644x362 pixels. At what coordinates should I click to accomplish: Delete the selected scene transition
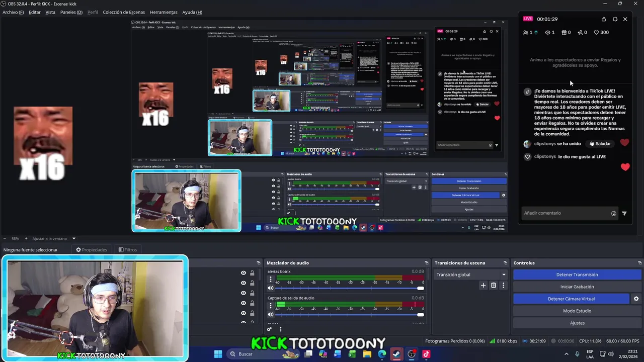tap(493, 285)
